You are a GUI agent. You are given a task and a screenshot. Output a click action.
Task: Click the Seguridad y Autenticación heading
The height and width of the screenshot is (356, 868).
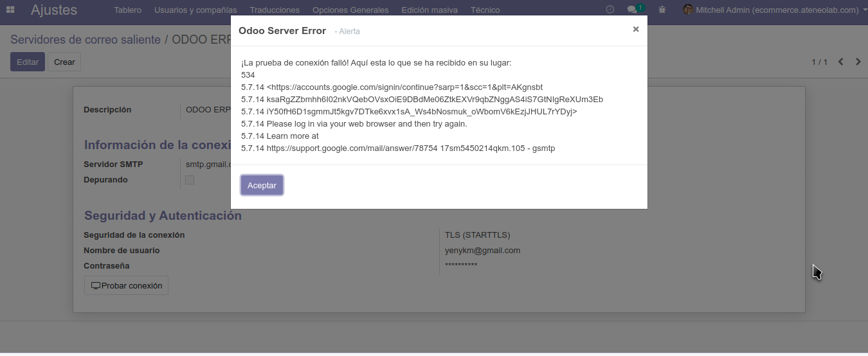point(163,216)
